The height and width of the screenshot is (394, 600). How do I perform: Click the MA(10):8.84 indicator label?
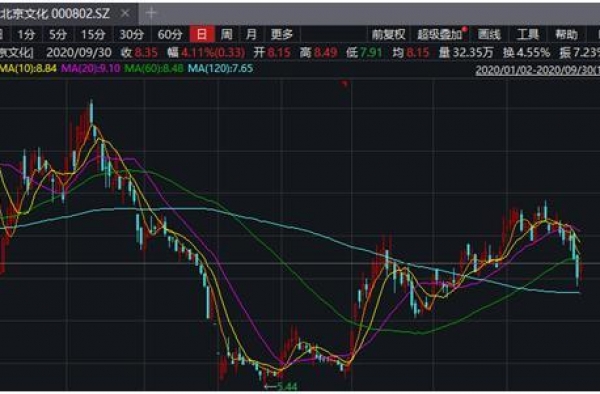[x=28, y=69]
